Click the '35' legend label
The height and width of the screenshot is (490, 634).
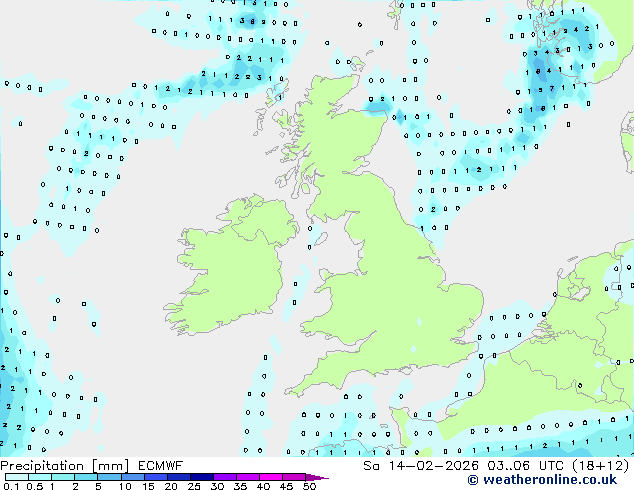[240, 486]
